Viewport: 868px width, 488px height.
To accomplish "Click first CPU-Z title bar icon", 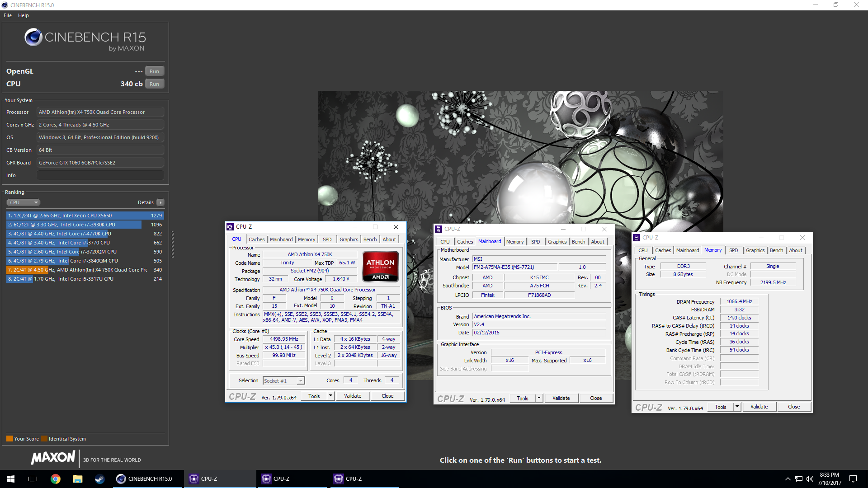I will (230, 227).
